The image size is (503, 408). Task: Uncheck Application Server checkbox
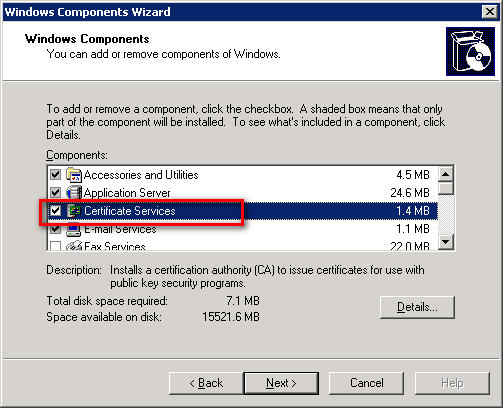[55, 193]
